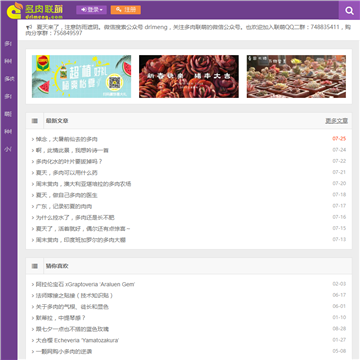Click the sixth purple sidebar menu item

pos(8,132)
